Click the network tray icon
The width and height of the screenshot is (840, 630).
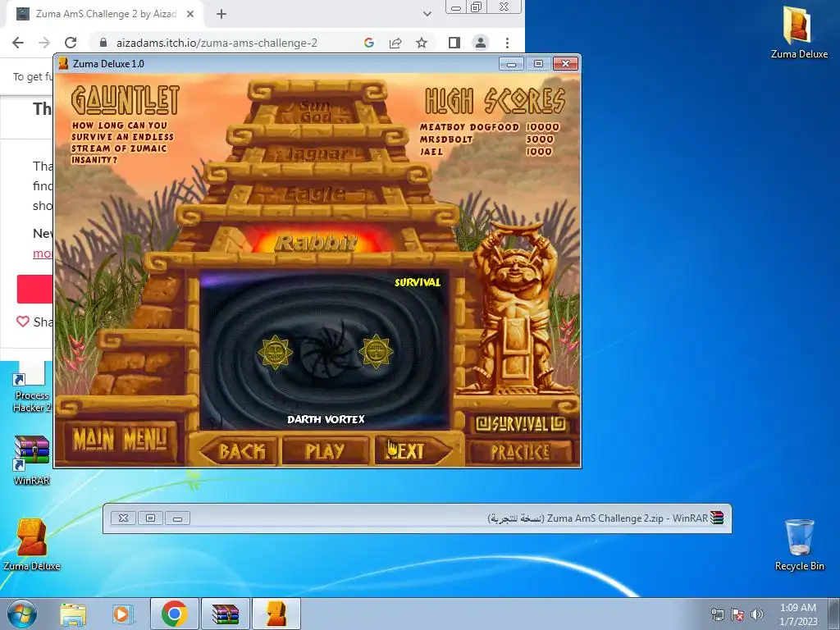717,614
